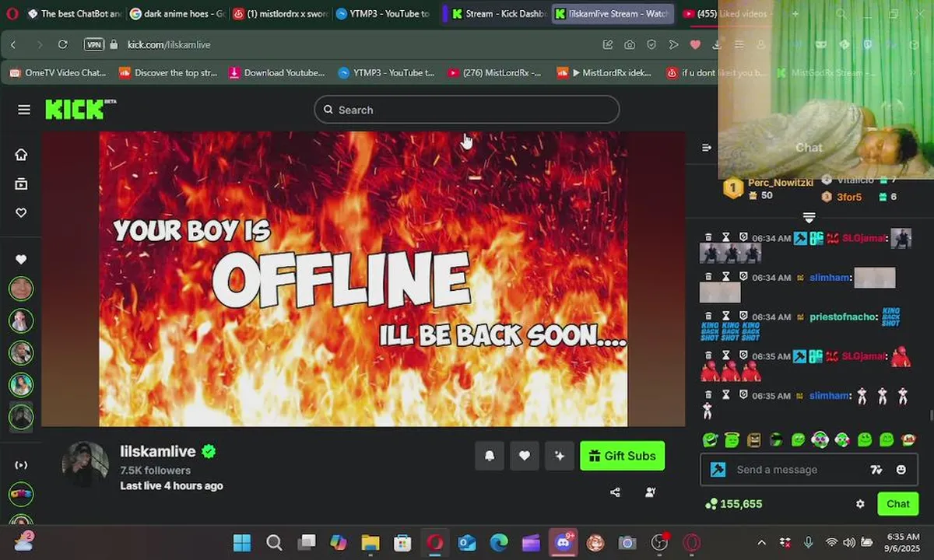The image size is (934, 560).
Task: Toggle the VPN badge in address bar
Action: click(x=94, y=44)
